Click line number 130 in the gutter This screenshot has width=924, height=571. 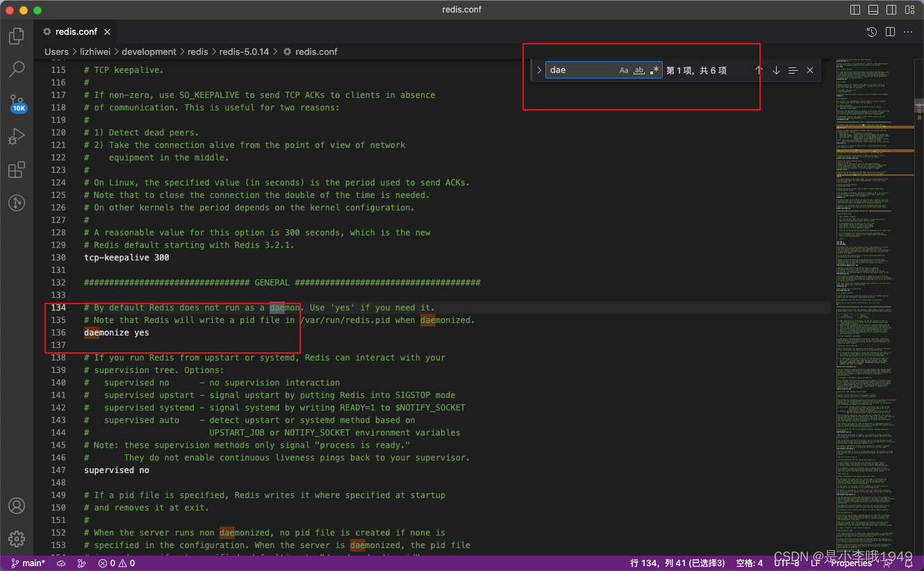(59, 258)
